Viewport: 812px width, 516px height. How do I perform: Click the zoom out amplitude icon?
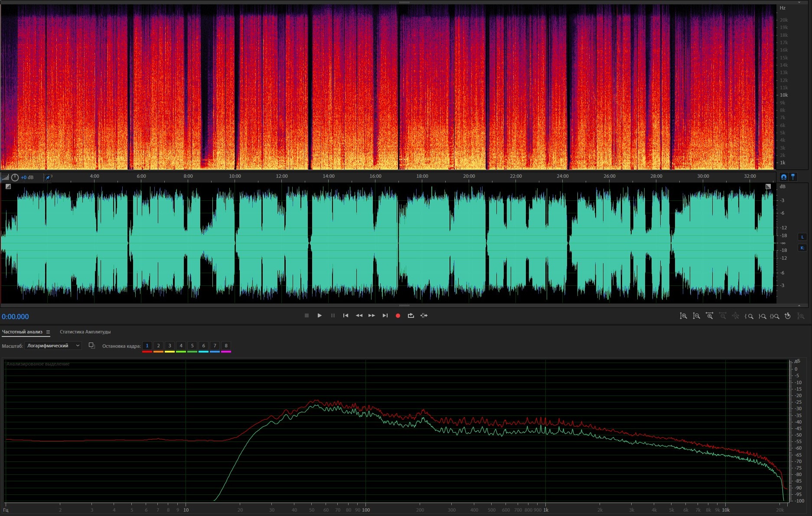[696, 316]
